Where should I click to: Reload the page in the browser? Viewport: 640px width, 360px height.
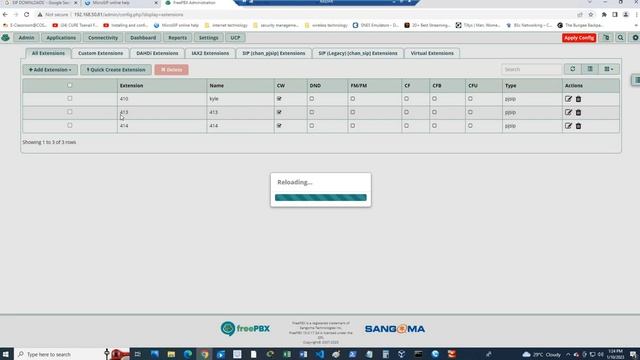pos(27,15)
